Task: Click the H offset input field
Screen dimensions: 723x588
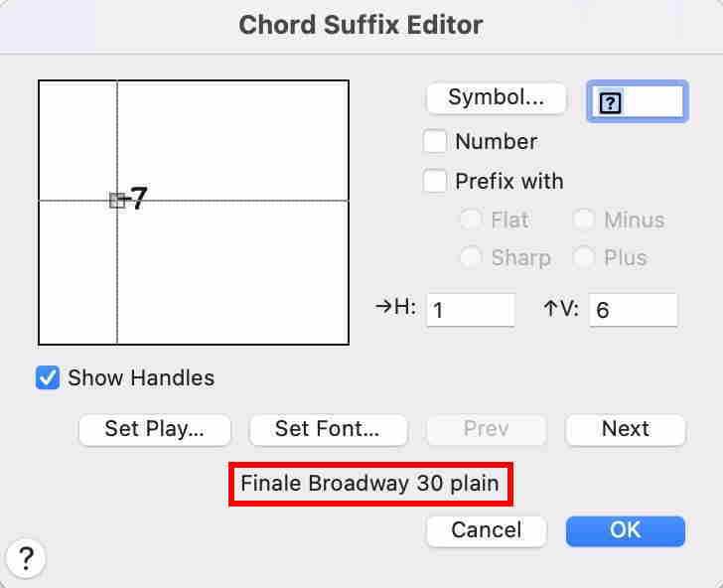Action: point(470,310)
